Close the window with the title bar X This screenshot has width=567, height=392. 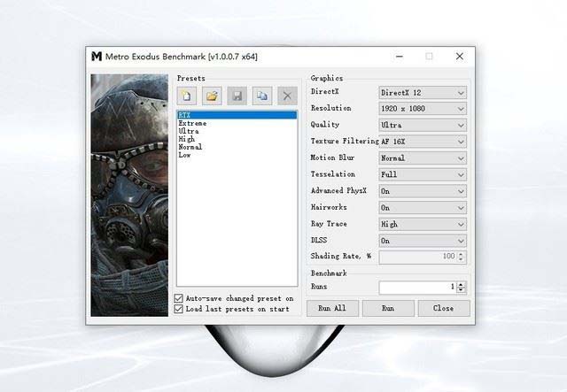pos(460,57)
